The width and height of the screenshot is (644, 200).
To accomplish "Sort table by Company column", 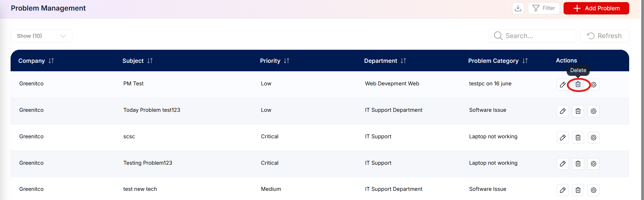I will click(x=51, y=61).
